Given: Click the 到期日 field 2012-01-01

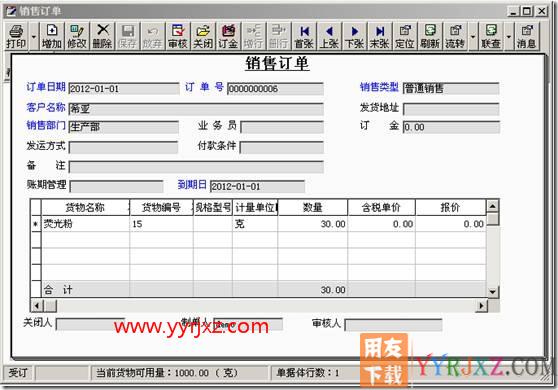Looking at the screenshot, I should (257, 186).
